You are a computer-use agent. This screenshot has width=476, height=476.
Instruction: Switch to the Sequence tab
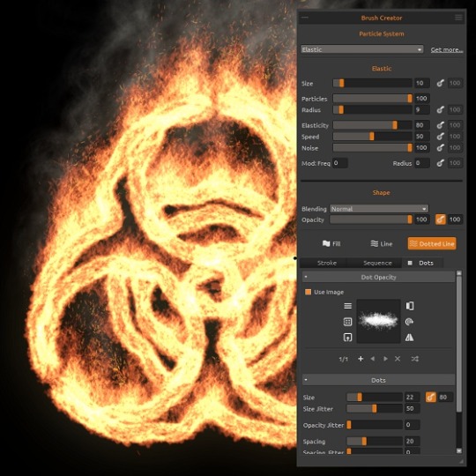[377, 263]
